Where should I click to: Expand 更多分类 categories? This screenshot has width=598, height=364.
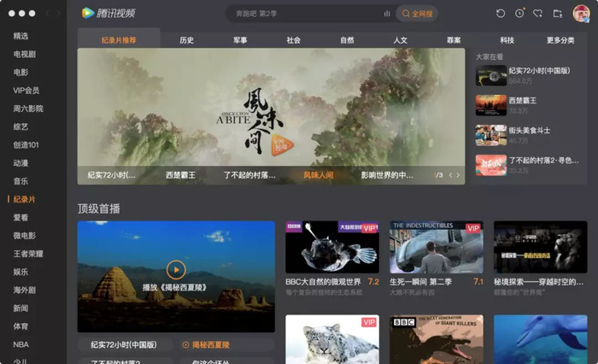click(x=560, y=40)
